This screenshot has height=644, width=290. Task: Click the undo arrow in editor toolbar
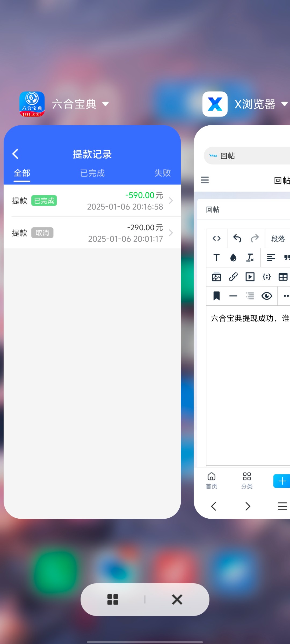coord(237,238)
